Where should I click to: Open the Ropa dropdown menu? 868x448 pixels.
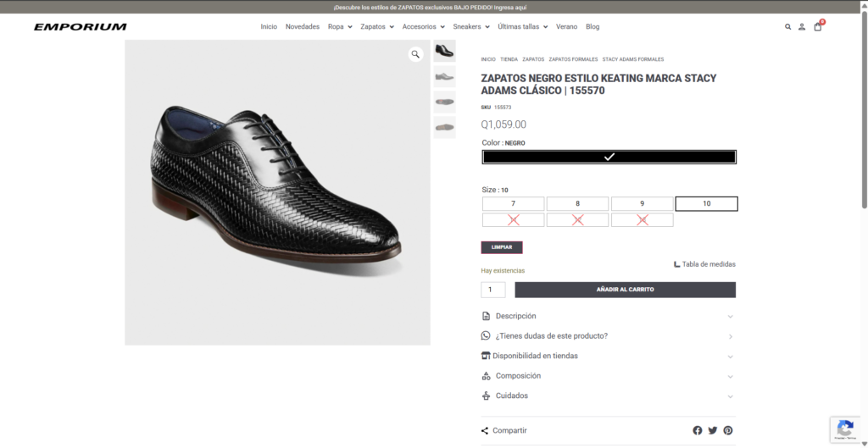[340, 26]
